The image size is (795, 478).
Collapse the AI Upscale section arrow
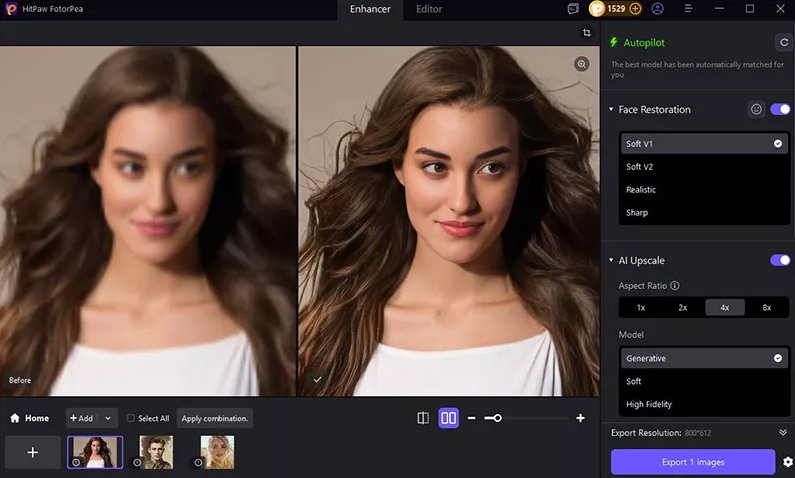(611, 260)
